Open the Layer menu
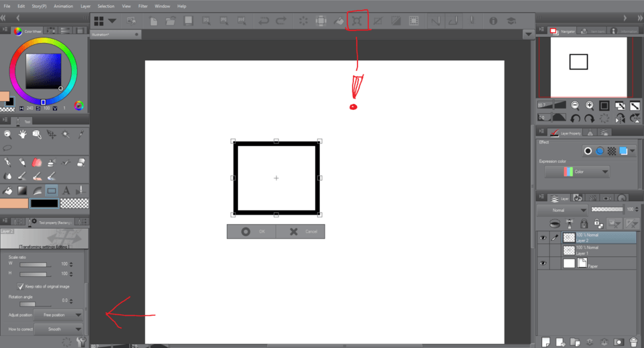 85,6
